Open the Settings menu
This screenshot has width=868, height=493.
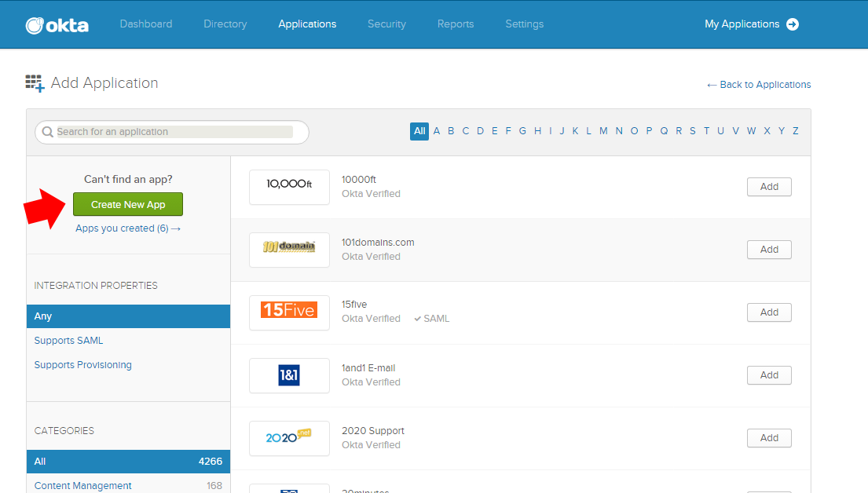coord(524,24)
